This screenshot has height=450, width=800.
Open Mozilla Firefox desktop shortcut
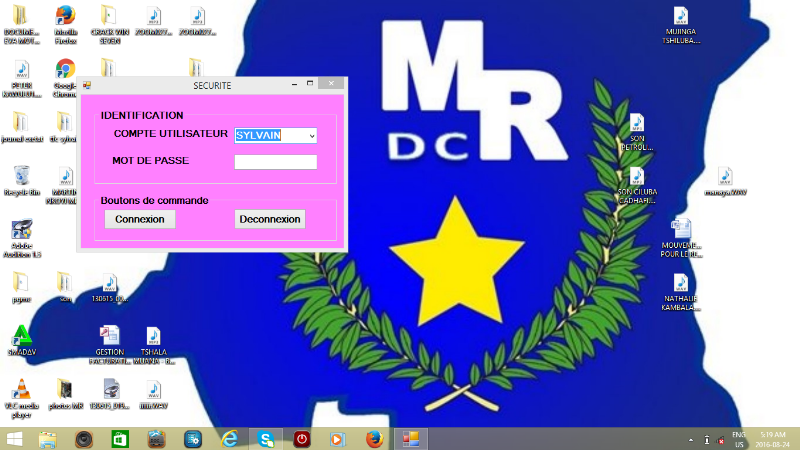[x=65, y=17]
